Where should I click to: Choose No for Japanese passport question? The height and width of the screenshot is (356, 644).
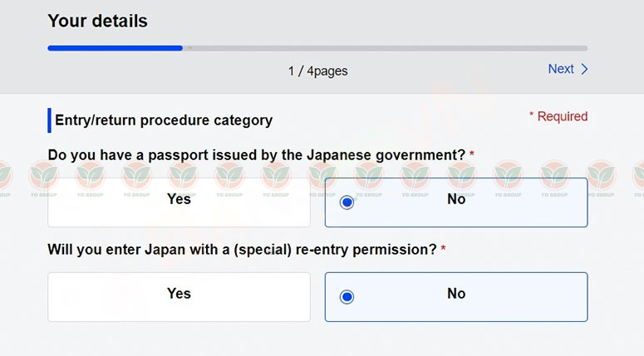[x=456, y=202]
